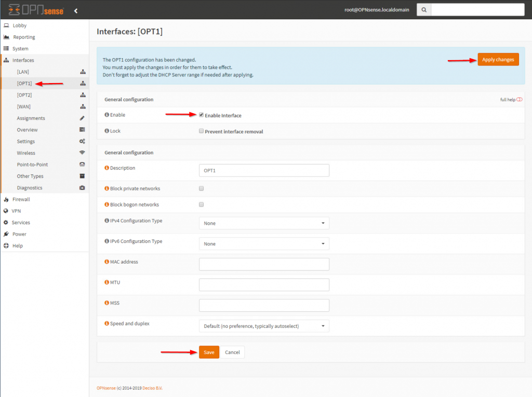Open IPv6 Configuration Type dropdown
532x397 pixels.
(x=264, y=244)
